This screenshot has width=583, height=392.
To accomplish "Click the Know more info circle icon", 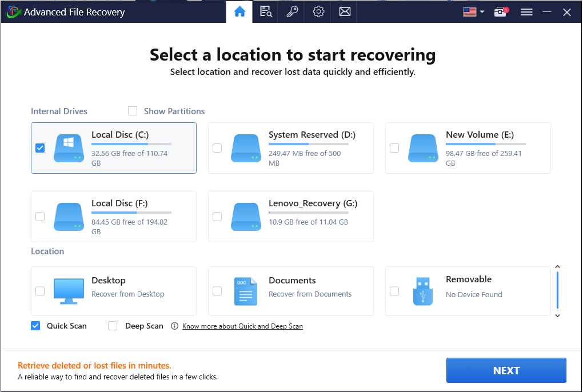I will [174, 326].
